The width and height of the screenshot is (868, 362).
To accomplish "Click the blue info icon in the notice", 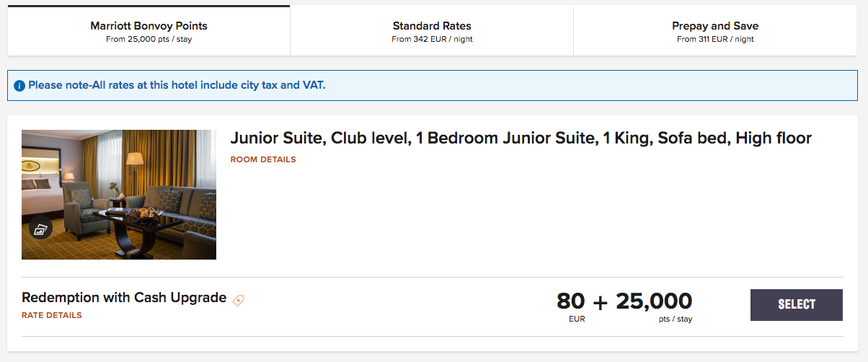I will (x=19, y=86).
